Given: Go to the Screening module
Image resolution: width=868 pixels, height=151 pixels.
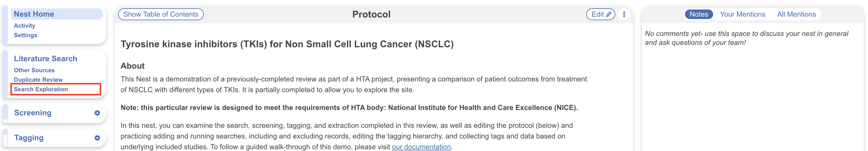Looking at the screenshot, I should (33, 113).
